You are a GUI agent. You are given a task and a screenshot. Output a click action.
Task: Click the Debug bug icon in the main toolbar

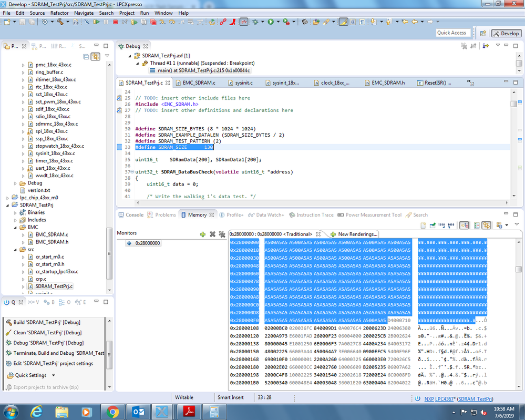pyautogui.click(x=256, y=22)
